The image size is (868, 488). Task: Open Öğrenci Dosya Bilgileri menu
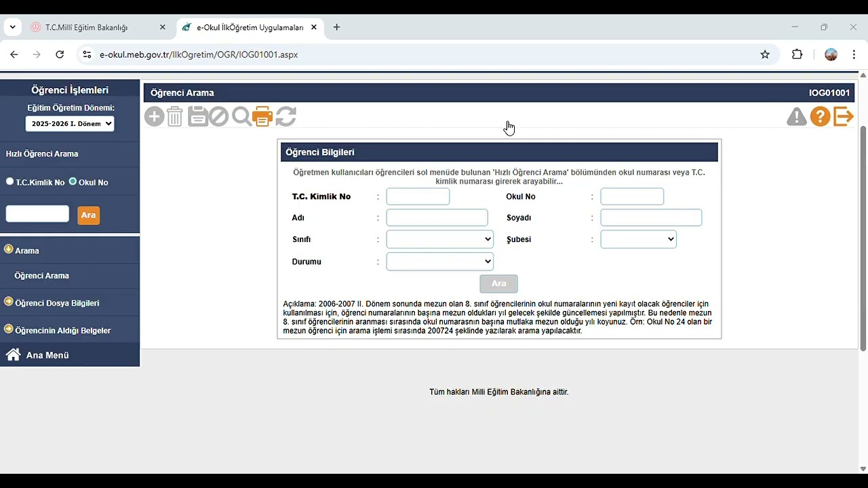[x=57, y=303]
